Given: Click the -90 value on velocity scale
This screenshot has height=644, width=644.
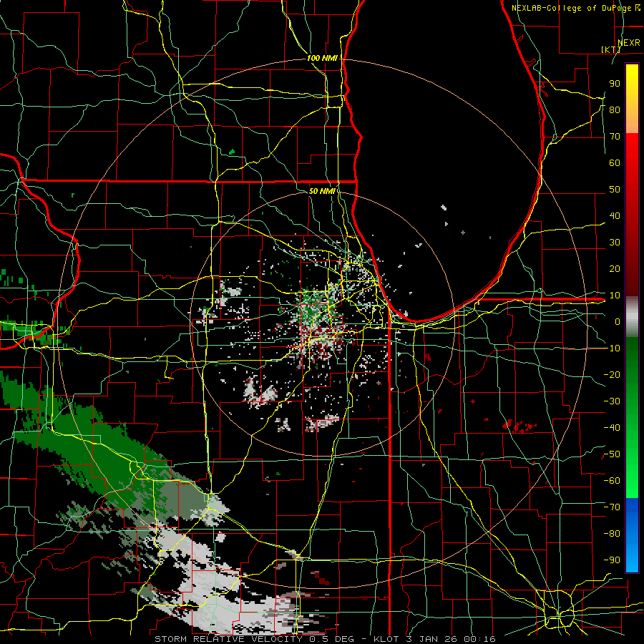Looking at the screenshot, I should pyautogui.click(x=612, y=560).
